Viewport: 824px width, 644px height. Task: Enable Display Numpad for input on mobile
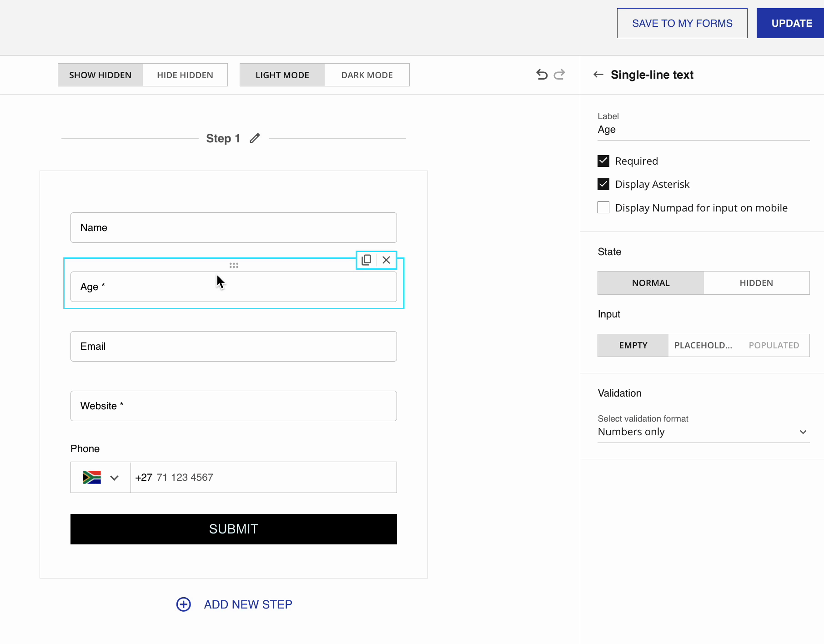pos(603,207)
